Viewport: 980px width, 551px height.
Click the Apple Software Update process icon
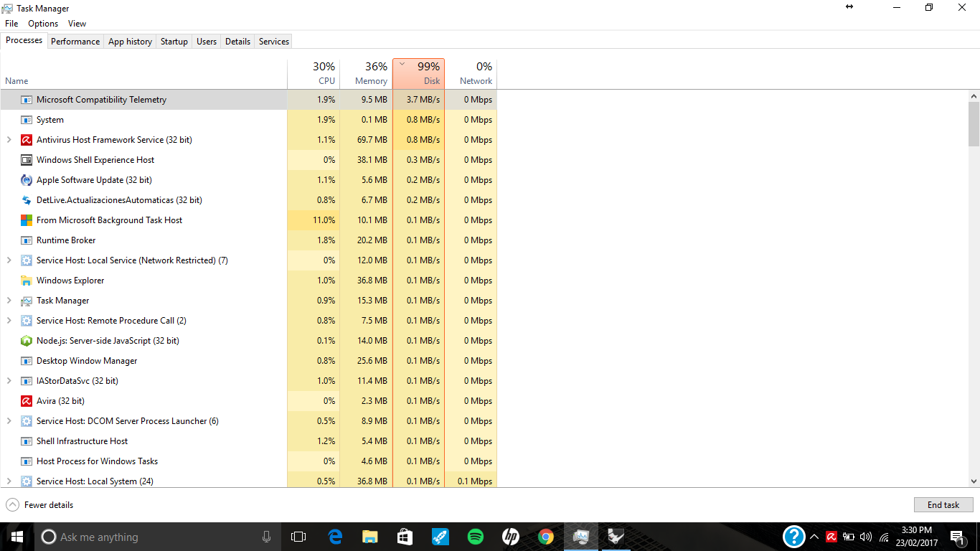point(27,180)
